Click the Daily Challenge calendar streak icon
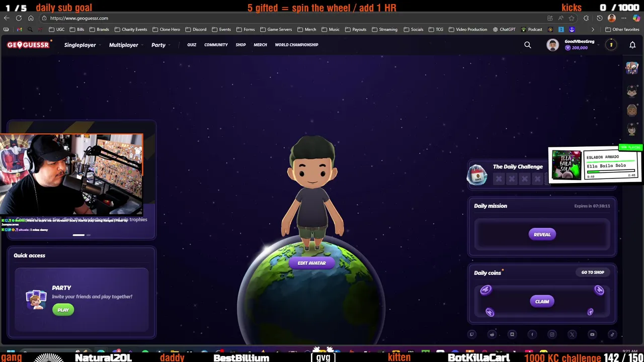Screen dimensions: 644x362 coord(477,174)
